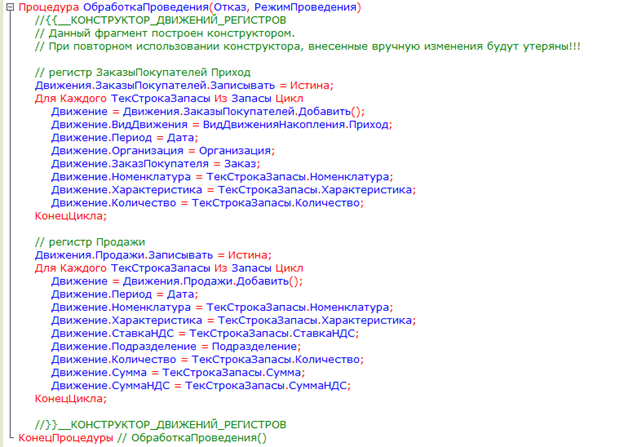Click the opening comment //{{__КОНСТРУКТОР_ДВИЖЕНИЙ_РЕГИСТРОВ
Screen dimensions: 624x447
point(160,20)
